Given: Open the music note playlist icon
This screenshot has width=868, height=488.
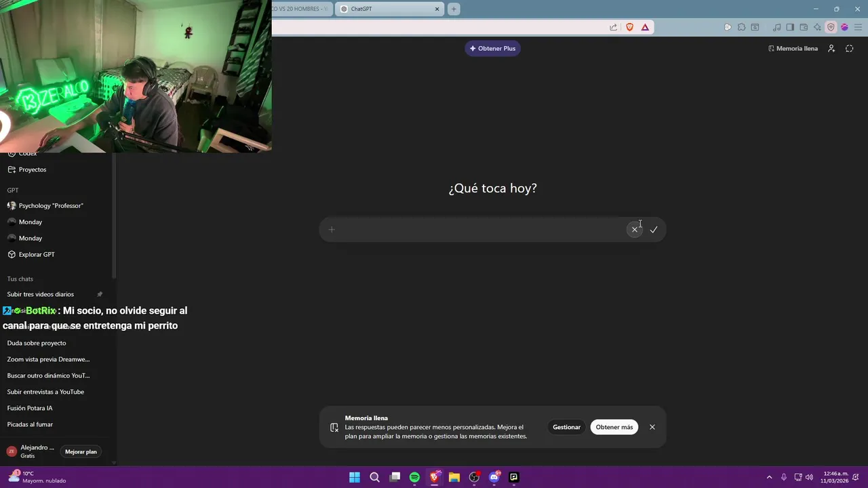Looking at the screenshot, I should point(777,27).
